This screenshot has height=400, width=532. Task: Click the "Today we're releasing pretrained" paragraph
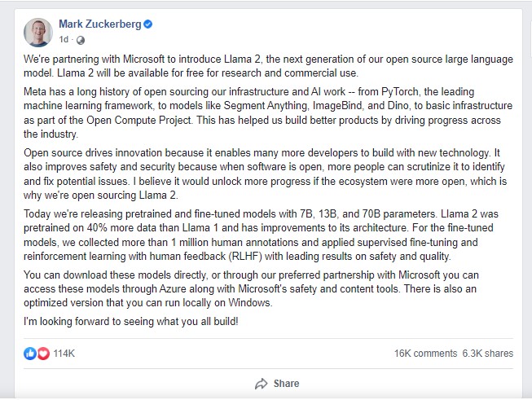(x=261, y=235)
